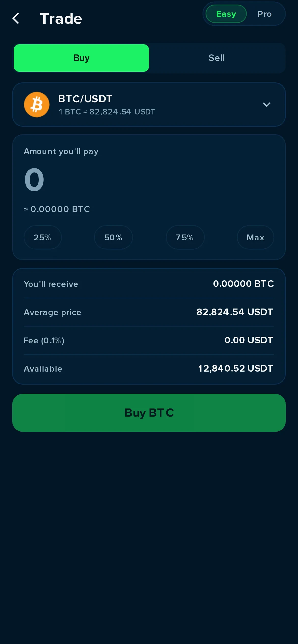The image size is (298, 644).
Task: Choose 50% of available balance
Action: 113,237
